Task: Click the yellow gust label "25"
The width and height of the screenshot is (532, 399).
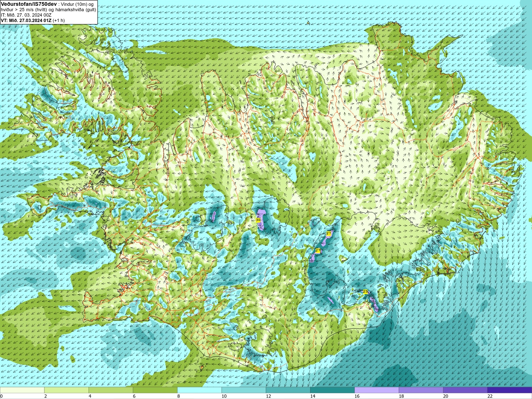Action: click(365, 292)
